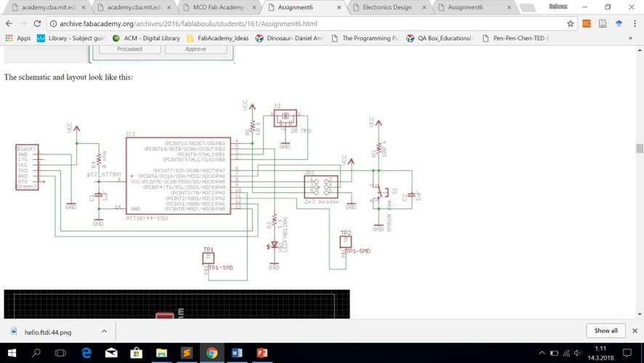The image size is (644, 363).
Task: Open QA Box_Educational bookmark
Action: [x=440, y=39]
